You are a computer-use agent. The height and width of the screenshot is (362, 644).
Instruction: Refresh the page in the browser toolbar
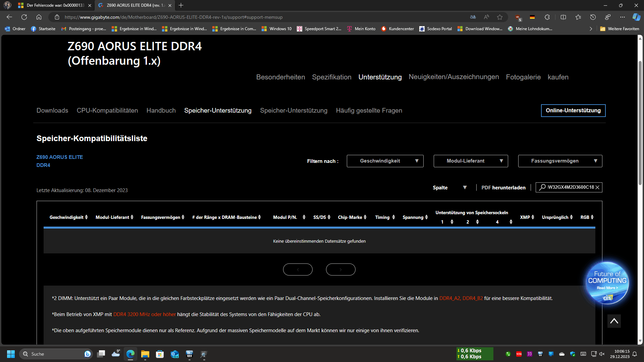[x=24, y=17]
